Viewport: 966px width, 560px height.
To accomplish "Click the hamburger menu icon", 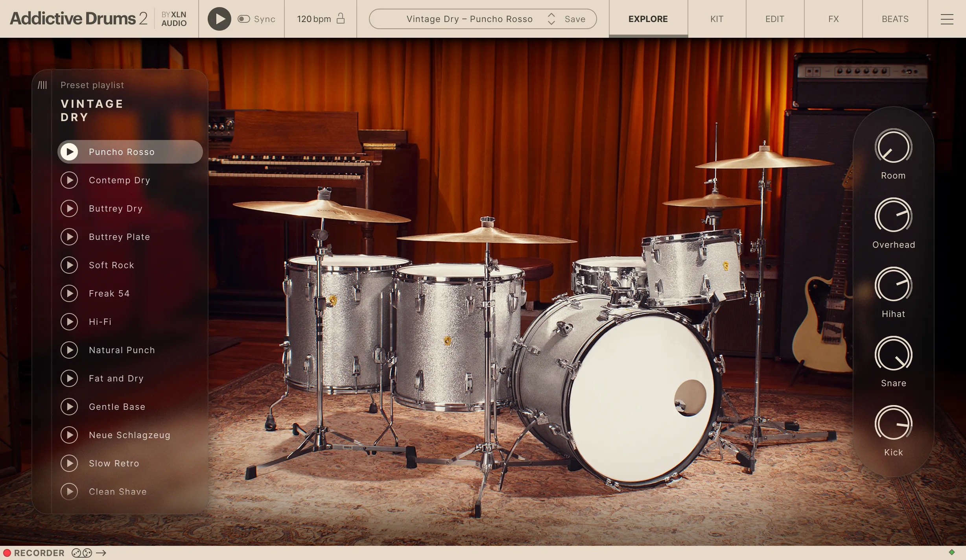I will (x=947, y=18).
